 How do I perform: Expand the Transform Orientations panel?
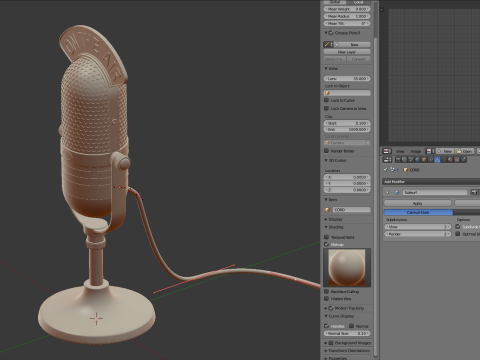coord(326,351)
